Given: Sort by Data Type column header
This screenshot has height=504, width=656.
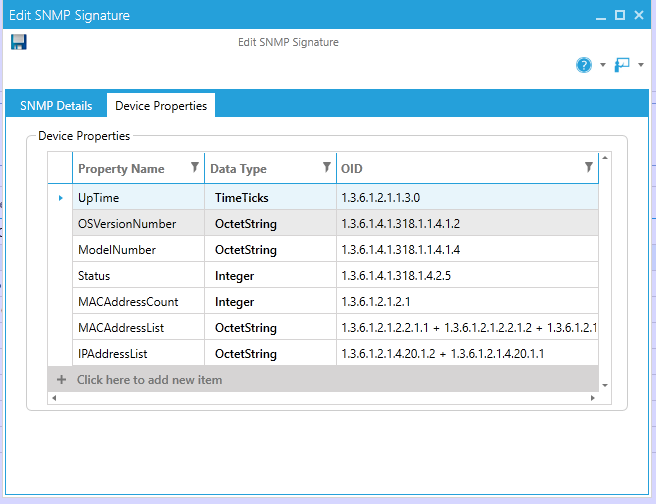Looking at the screenshot, I should click(238, 169).
